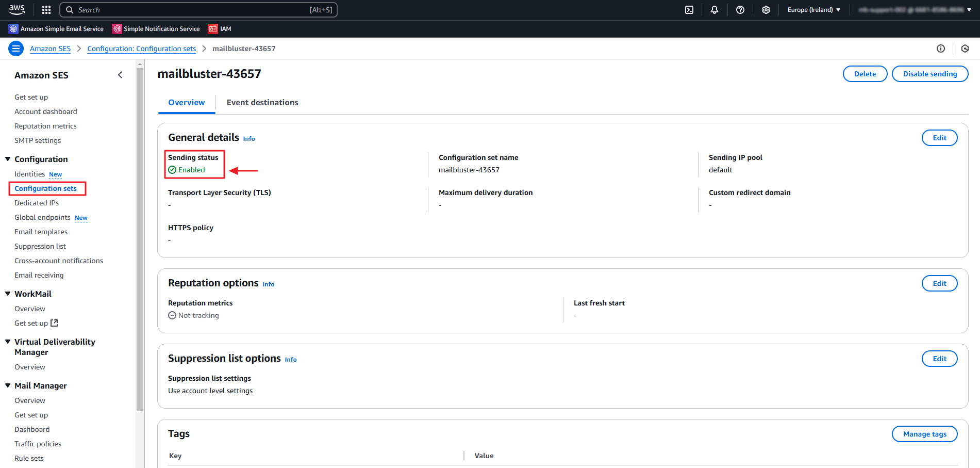
Task: Open the Europe (Ireland) region dropdown
Action: (x=813, y=10)
